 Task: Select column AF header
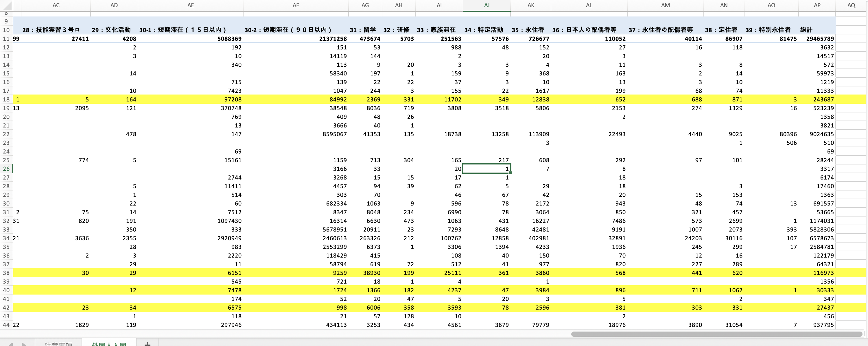[x=296, y=5]
